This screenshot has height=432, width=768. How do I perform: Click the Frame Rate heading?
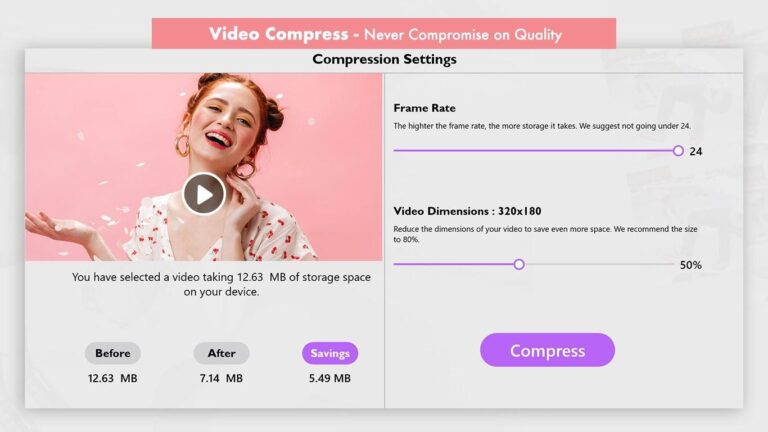(x=425, y=108)
